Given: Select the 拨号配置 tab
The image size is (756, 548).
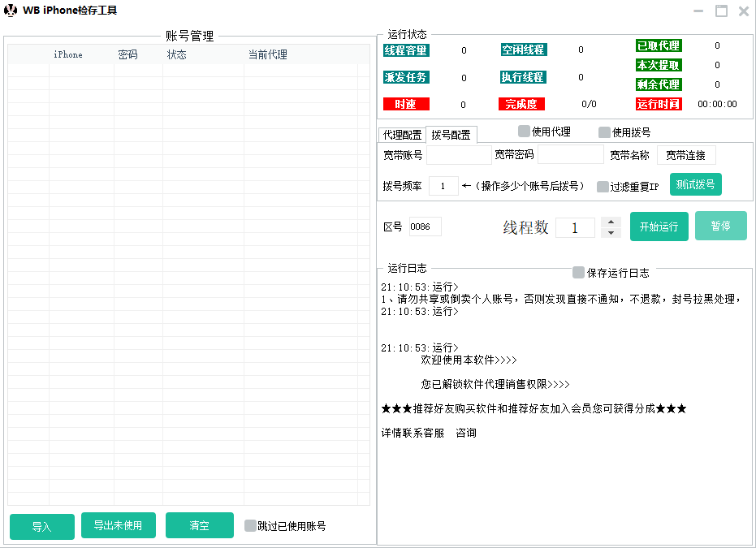Looking at the screenshot, I should (x=451, y=135).
